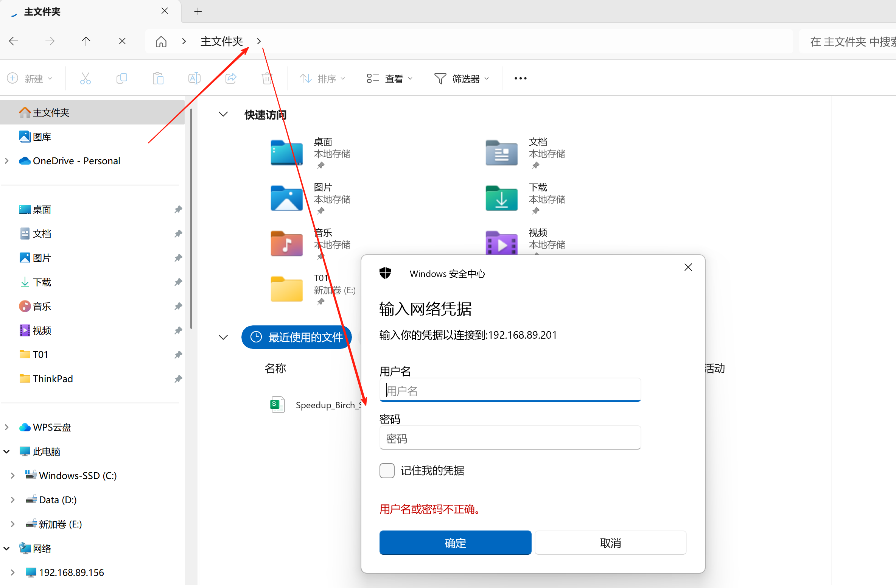The width and height of the screenshot is (896, 588).
Task: Click the sidebar vertical scrollbar
Action: click(191, 219)
